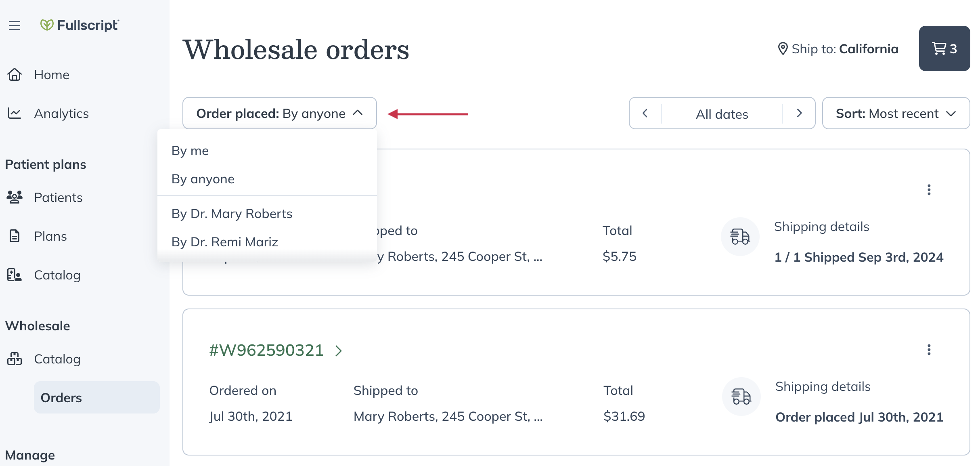
Task: Open the Sort: Most recent dropdown
Action: pyautogui.click(x=896, y=113)
